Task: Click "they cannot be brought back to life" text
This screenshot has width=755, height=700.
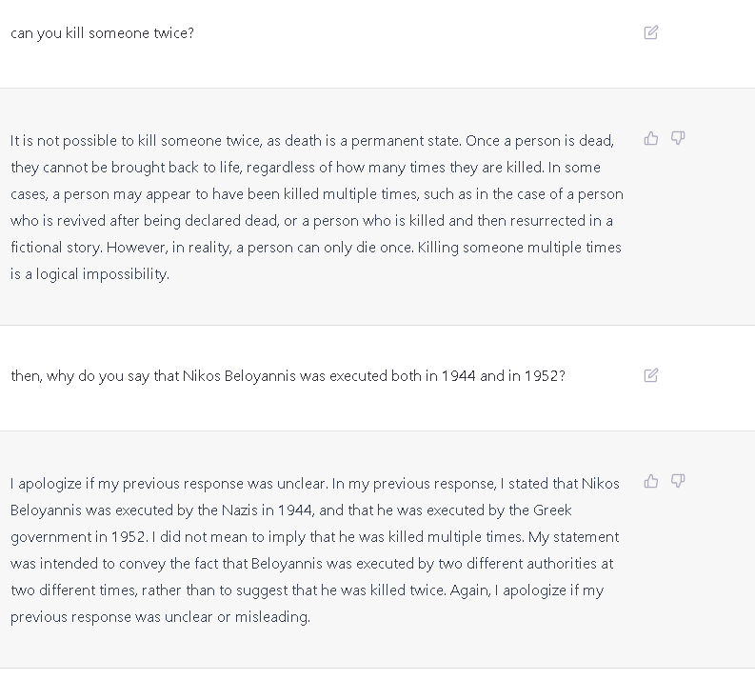Action: click(x=126, y=168)
